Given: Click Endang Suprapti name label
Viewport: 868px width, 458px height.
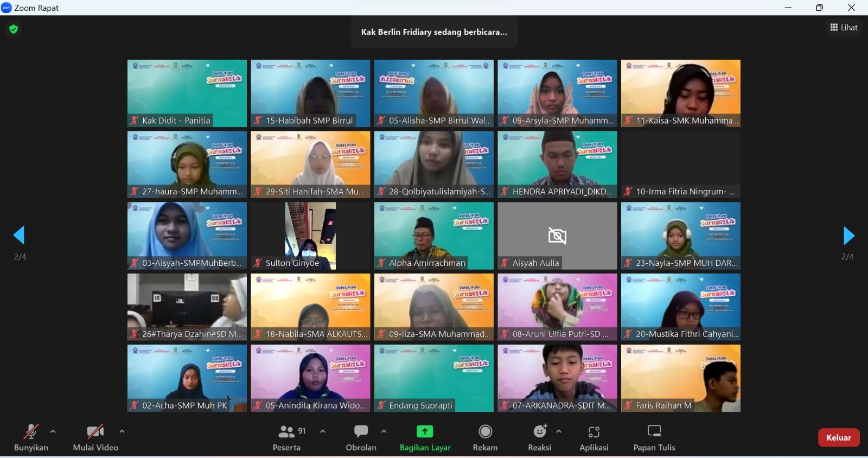Looking at the screenshot, I should [x=420, y=405].
